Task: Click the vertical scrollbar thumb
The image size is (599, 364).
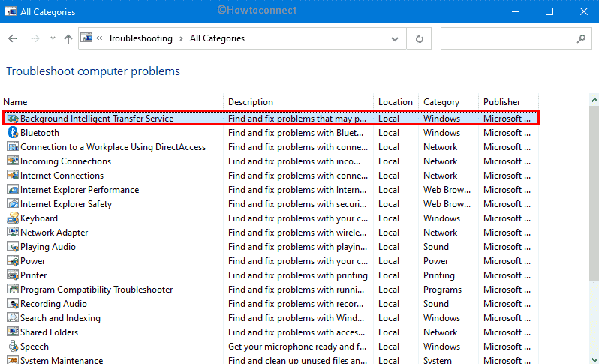Action: pos(594,194)
